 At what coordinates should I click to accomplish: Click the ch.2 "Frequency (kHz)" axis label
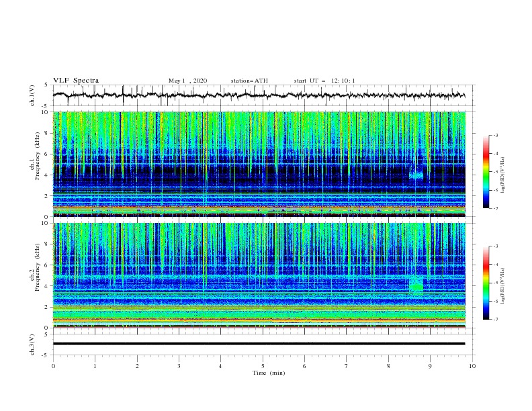tap(38, 267)
